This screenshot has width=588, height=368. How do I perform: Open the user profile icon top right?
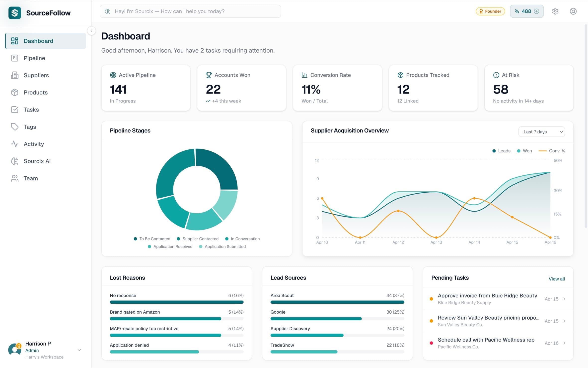coord(573,11)
